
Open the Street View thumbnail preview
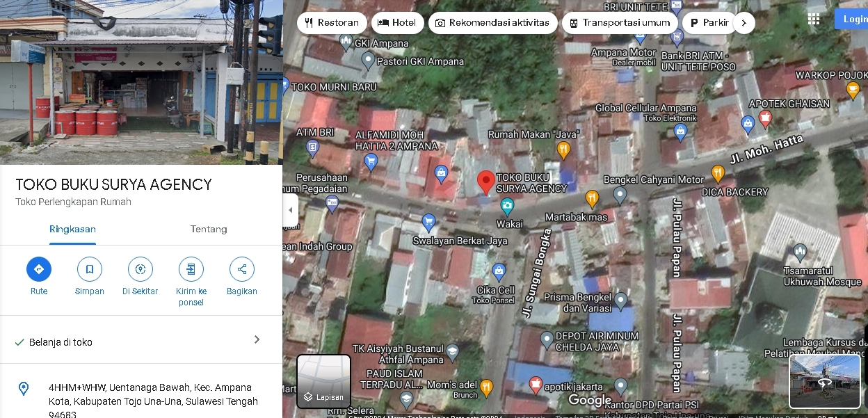pyautogui.click(x=825, y=381)
